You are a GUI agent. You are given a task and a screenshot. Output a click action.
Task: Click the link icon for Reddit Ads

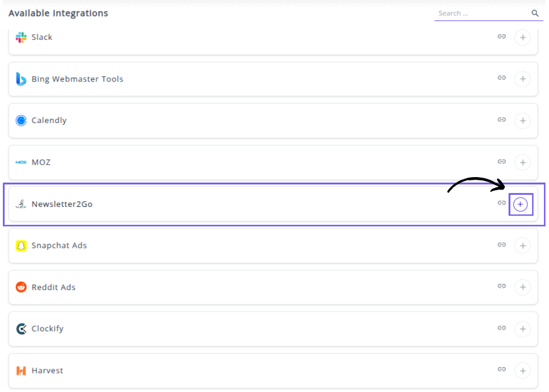tap(501, 286)
